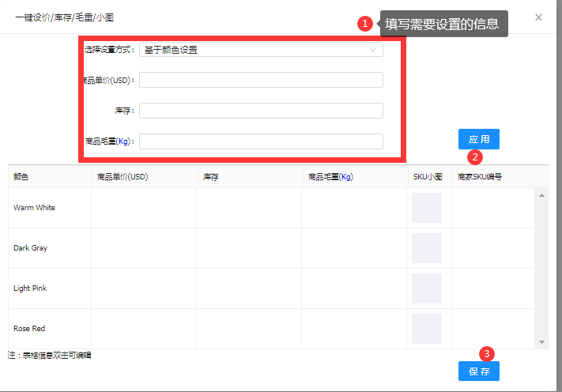Click the 库存 input field
Screen dimensions: 562x392
[x=261, y=111]
